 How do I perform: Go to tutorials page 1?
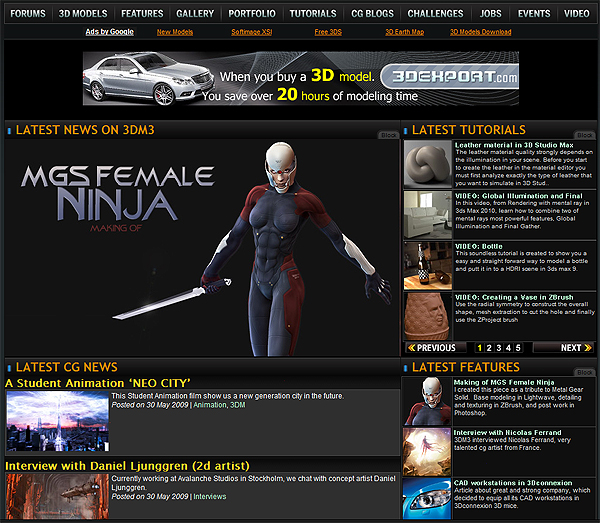coord(479,348)
